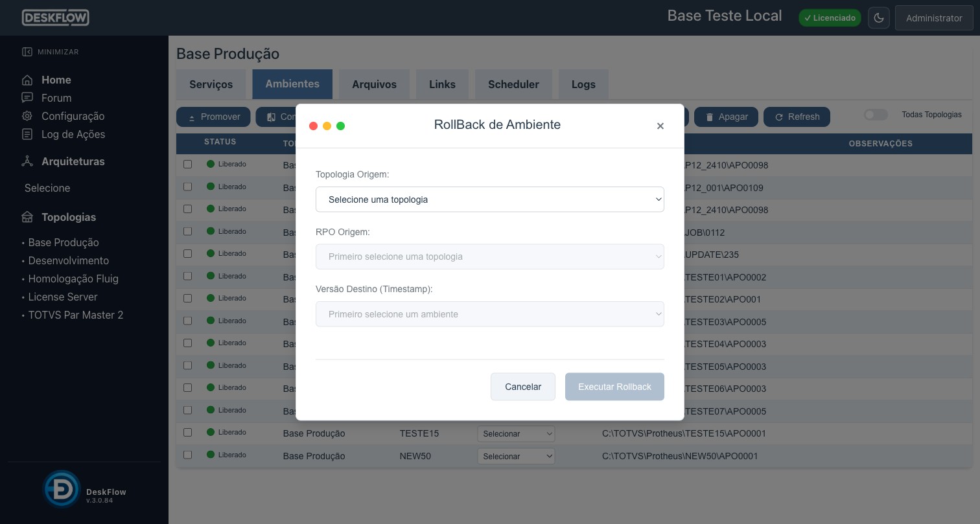This screenshot has width=980, height=524.
Task: Check the row ending JOB\0112
Action: (188, 231)
